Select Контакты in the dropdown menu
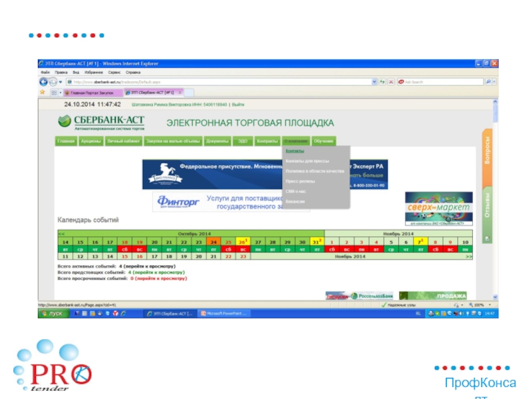 point(295,151)
